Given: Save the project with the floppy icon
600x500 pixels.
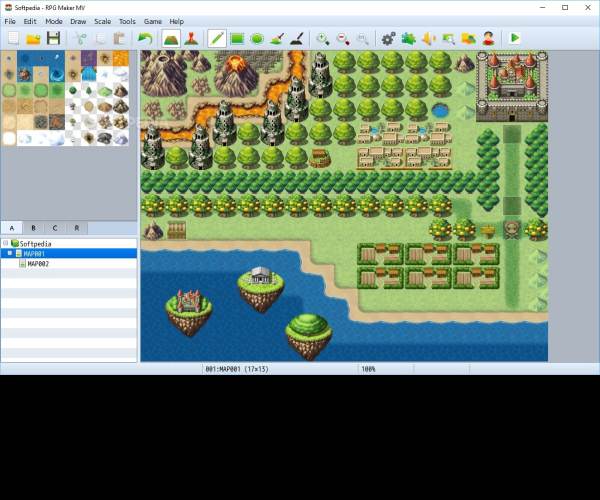Looking at the screenshot, I should point(53,38).
